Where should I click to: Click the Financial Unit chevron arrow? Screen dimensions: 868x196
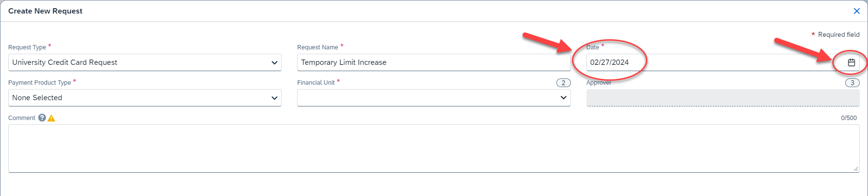coord(563,98)
